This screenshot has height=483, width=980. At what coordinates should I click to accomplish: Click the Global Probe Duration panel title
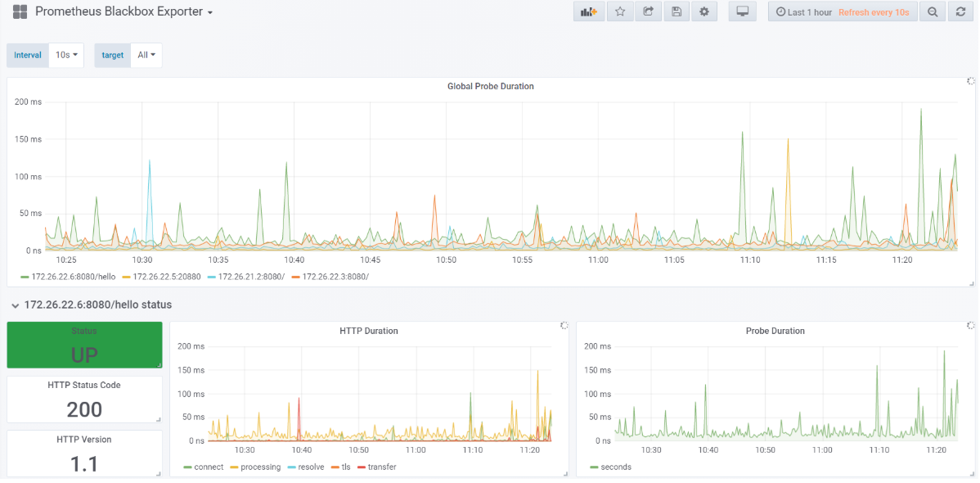coord(491,86)
